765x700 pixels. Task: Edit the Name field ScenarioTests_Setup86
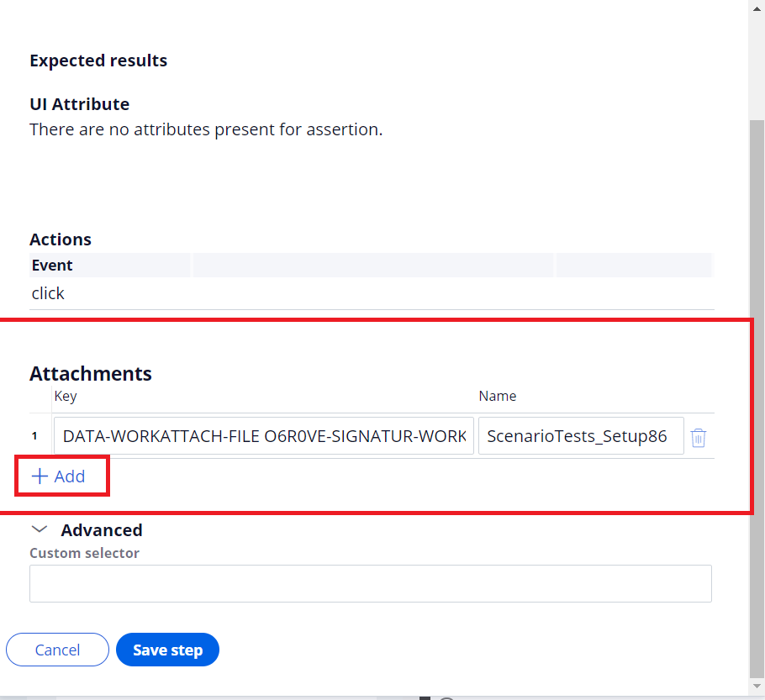(581, 435)
